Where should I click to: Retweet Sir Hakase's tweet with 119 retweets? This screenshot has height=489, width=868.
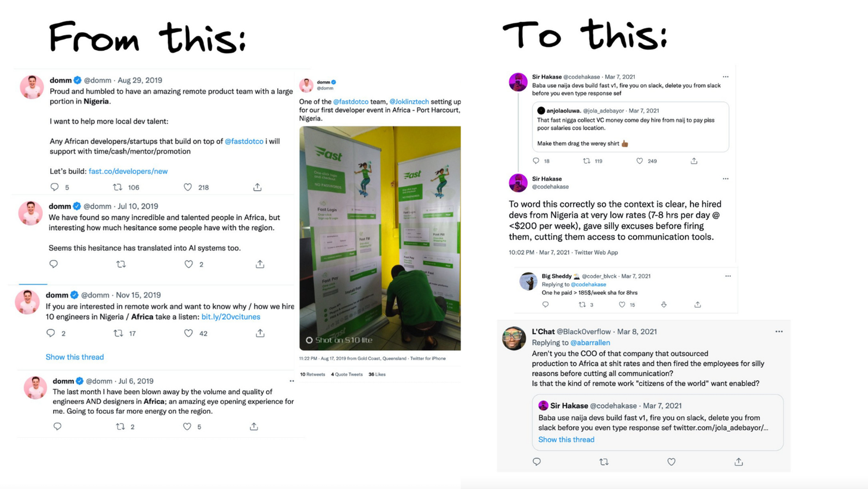[587, 161]
